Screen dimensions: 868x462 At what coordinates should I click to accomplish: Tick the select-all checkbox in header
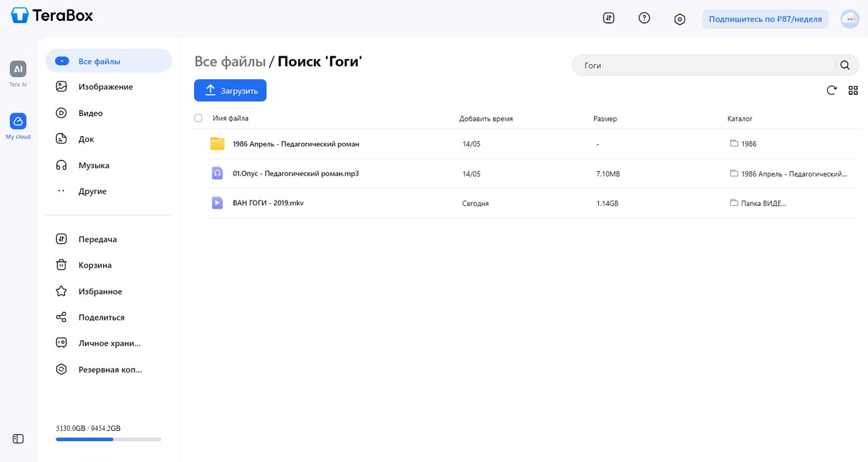click(198, 118)
